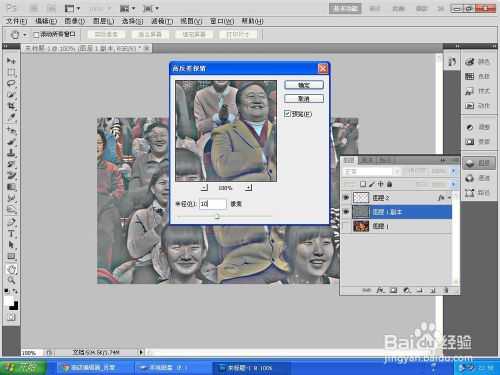This screenshot has height=375, width=500.
Task: Add a layer mask from panel bottom
Action: point(394,291)
